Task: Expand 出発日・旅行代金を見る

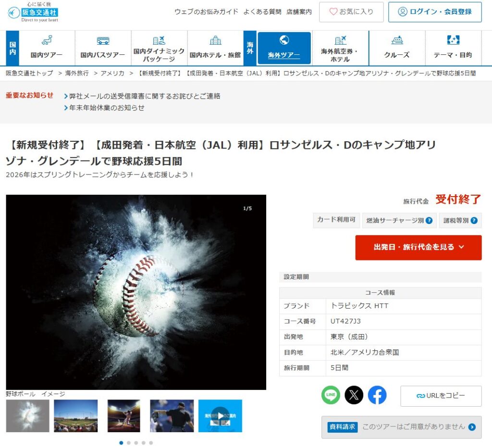Action: (x=418, y=247)
